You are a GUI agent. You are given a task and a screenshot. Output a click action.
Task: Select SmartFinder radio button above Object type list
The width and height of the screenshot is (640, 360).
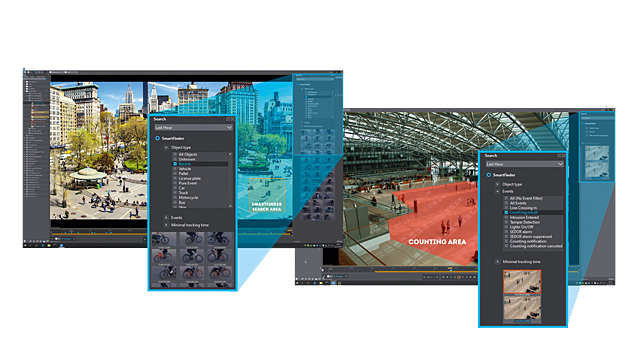[x=158, y=138]
